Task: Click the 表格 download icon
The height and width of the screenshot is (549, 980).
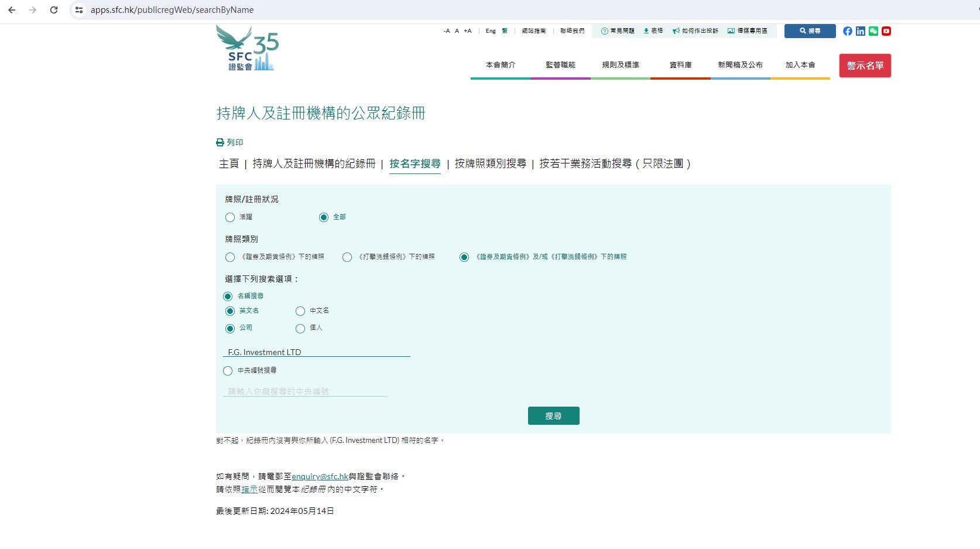Action: [x=646, y=30]
